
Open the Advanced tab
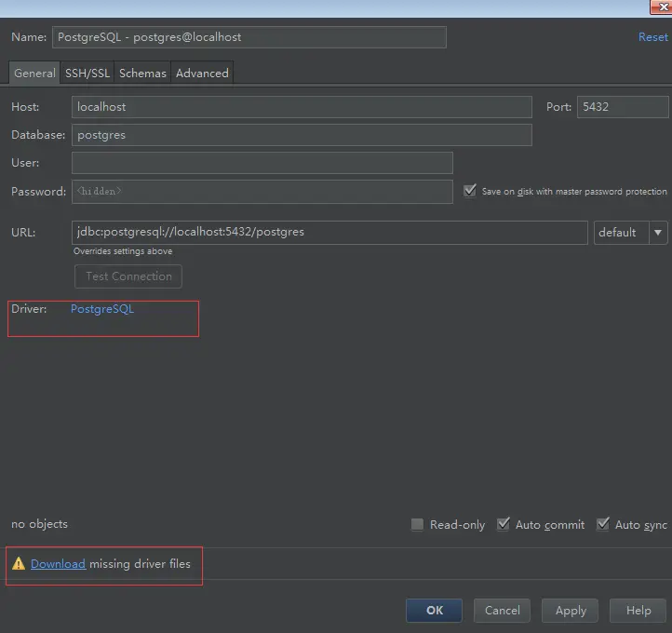pos(202,74)
